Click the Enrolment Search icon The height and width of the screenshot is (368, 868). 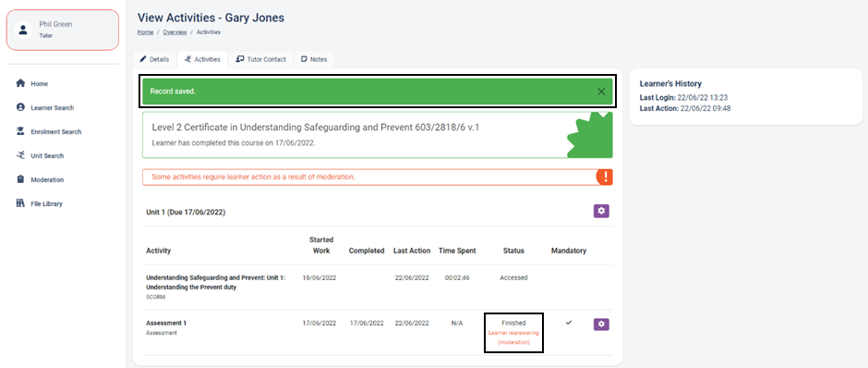20,131
